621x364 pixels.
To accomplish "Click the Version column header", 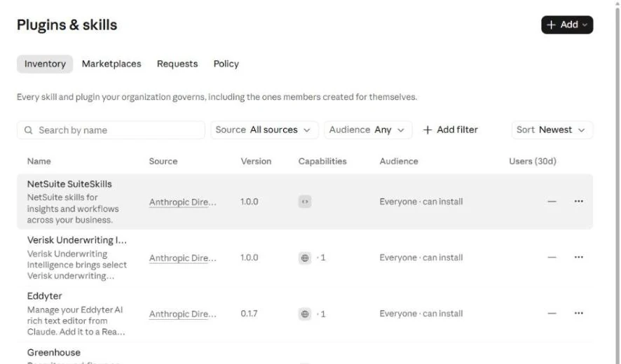I will coord(256,161).
